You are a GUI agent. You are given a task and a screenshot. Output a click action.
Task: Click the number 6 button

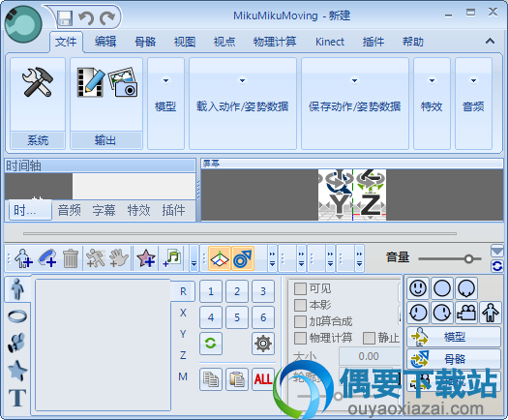[x=263, y=317]
